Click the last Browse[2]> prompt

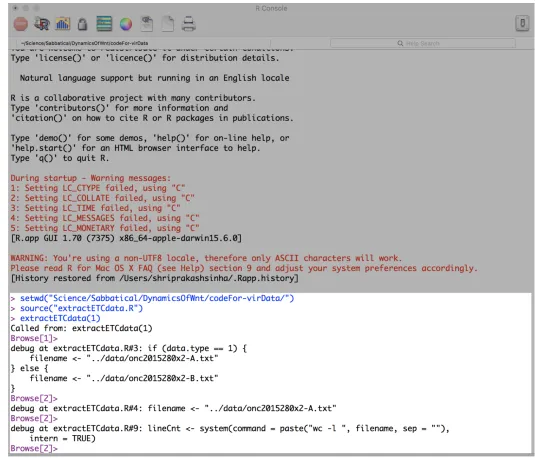coord(34,448)
